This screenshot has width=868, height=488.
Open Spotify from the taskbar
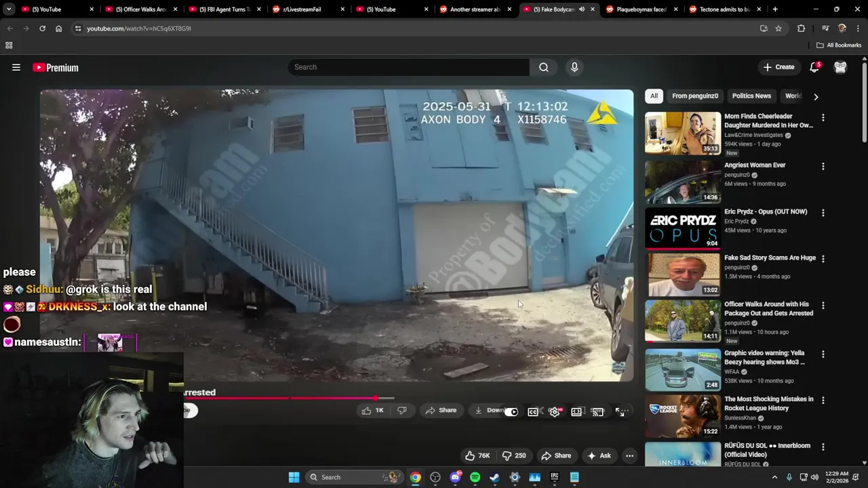click(475, 477)
